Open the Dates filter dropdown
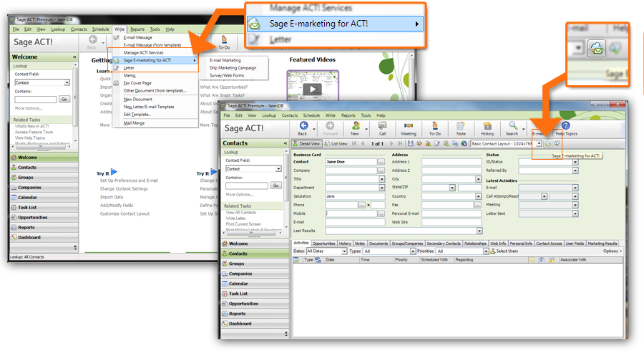This screenshot has width=644, height=356. [344, 251]
